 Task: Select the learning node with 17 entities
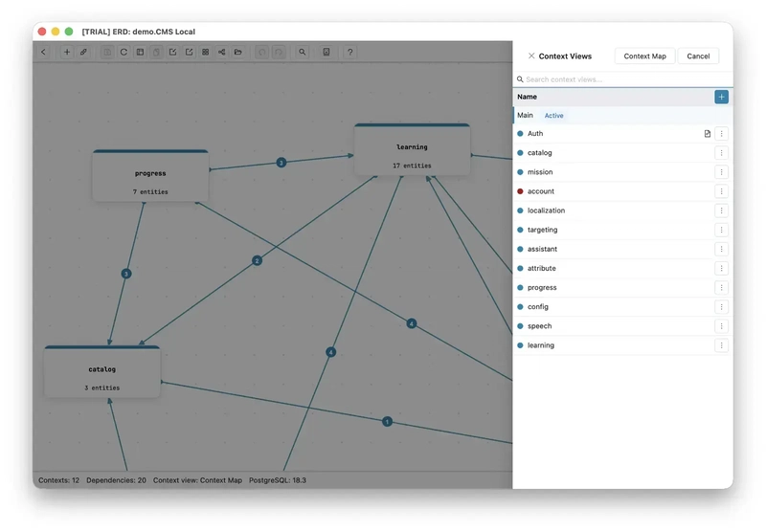pos(412,149)
